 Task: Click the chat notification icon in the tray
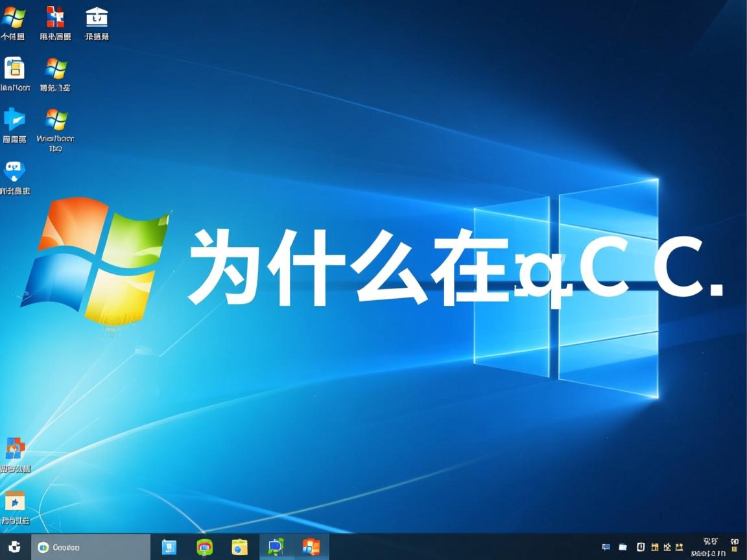pyautogui.click(x=605, y=546)
